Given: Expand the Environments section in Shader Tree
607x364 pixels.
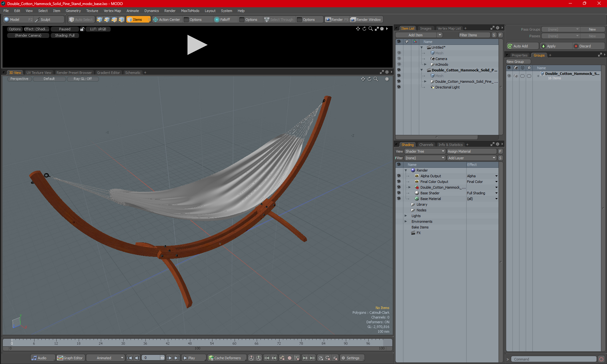Looking at the screenshot, I should coord(406,221).
